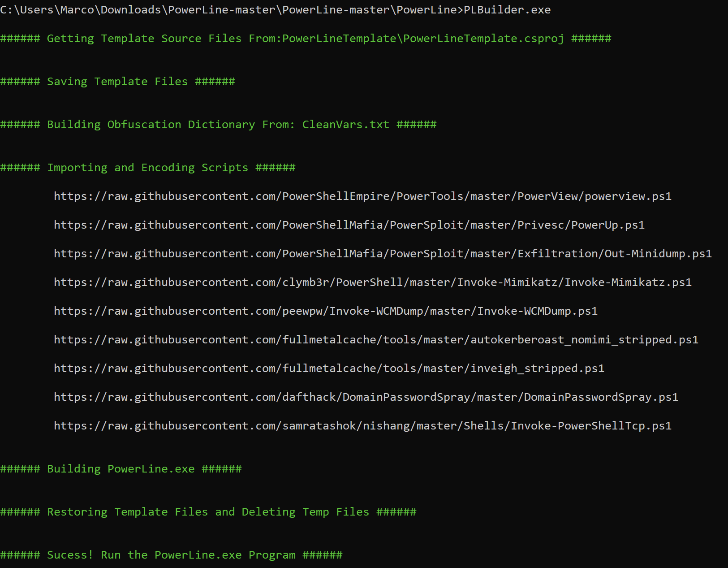Click the 'Building PowerLine.exe' status line
Viewport: 728px width, 568px height.
click(x=121, y=469)
